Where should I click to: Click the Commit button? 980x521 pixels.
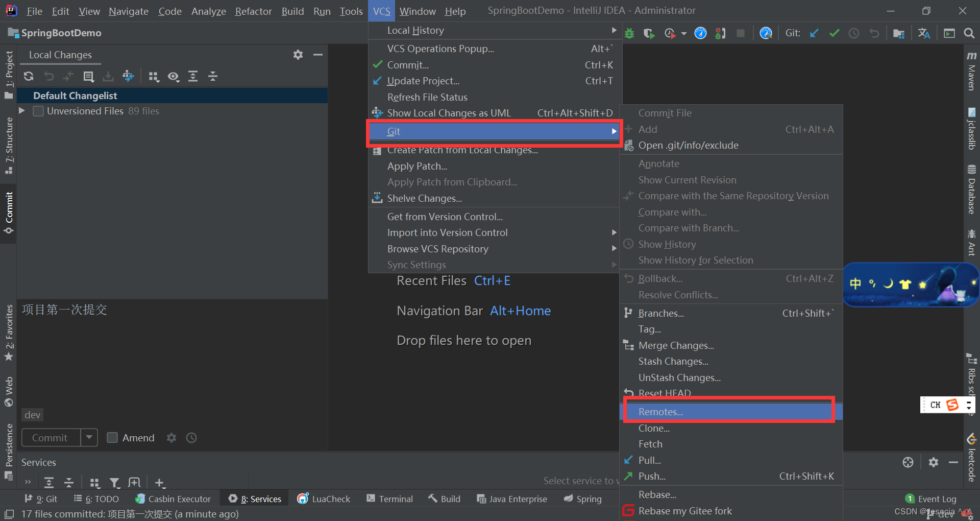tap(51, 437)
